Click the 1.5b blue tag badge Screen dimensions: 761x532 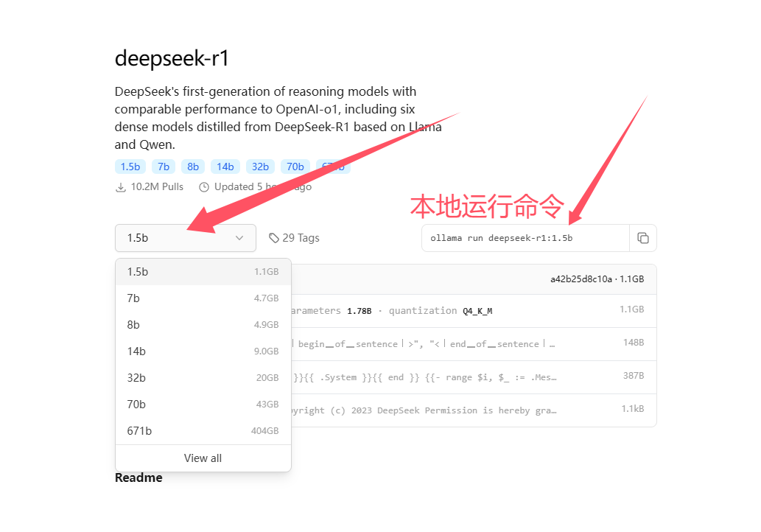click(130, 167)
